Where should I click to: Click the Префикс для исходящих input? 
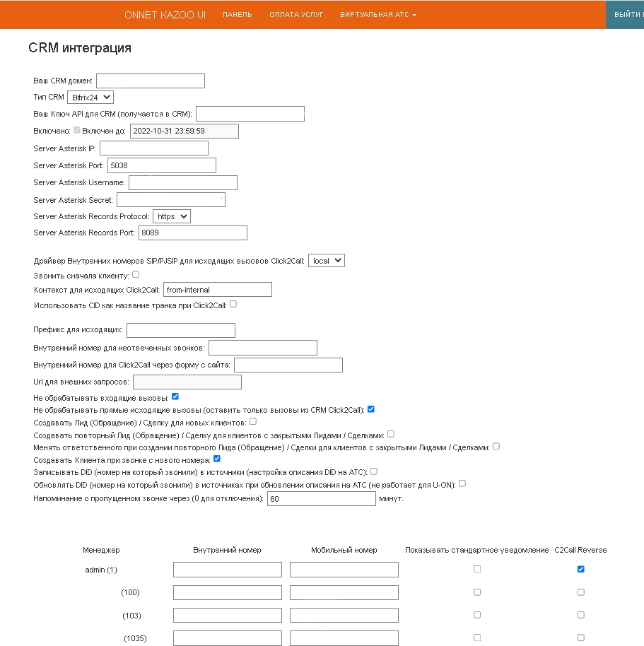(x=180, y=330)
